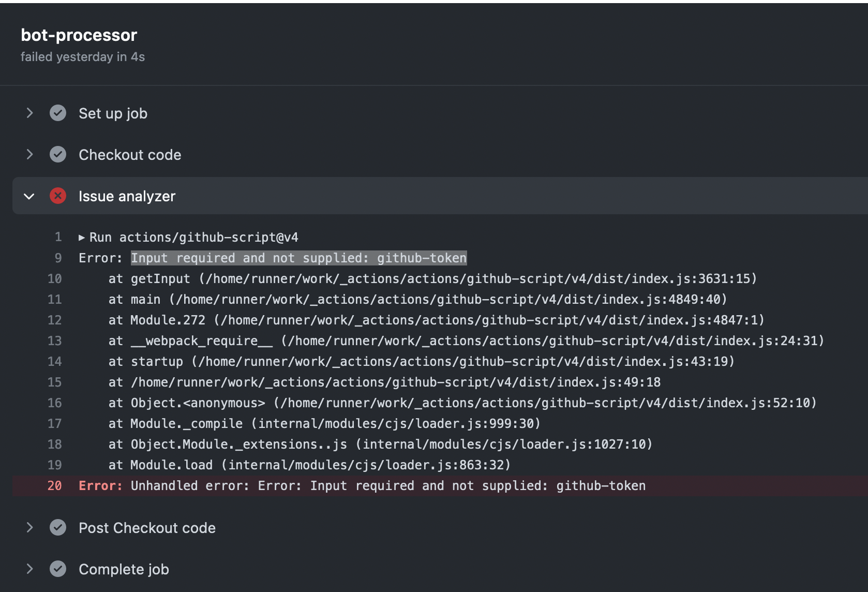
Task: Click the Issue analyzer step name
Action: tap(127, 196)
